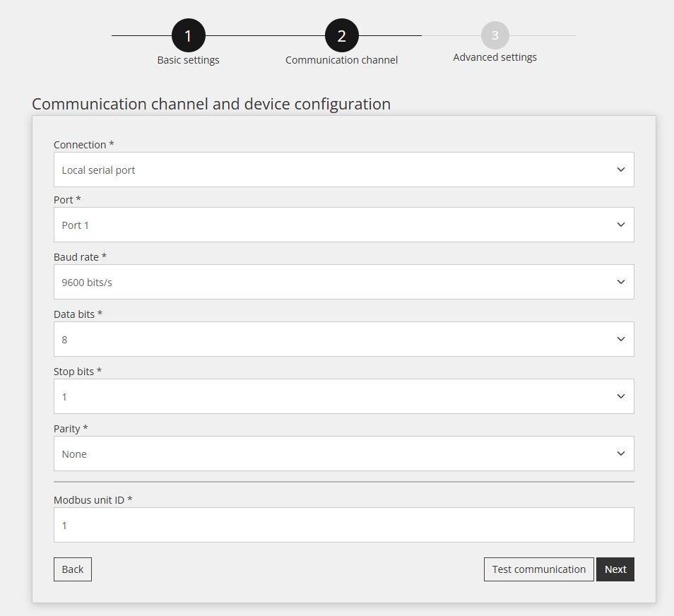Click the Stop bits chevron arrow
Image resolution: width=674 pixels, height=616 pixels.
621,396
